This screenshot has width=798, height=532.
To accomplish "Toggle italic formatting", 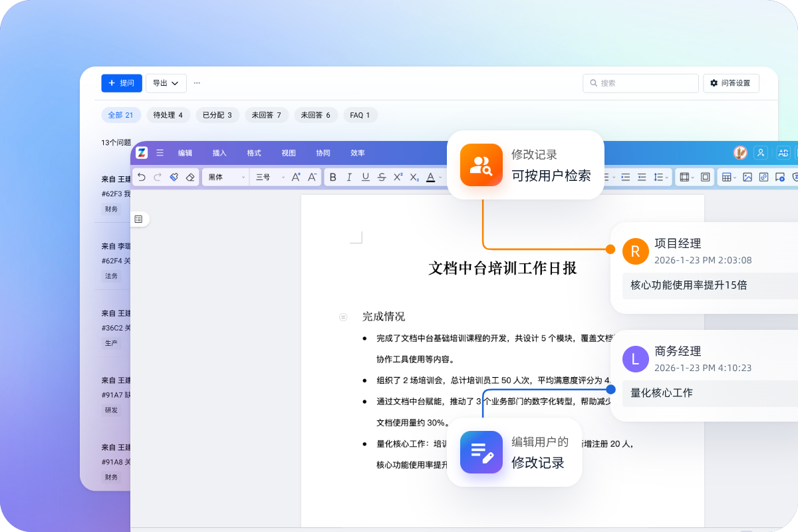I will click(x=349, y=177).
